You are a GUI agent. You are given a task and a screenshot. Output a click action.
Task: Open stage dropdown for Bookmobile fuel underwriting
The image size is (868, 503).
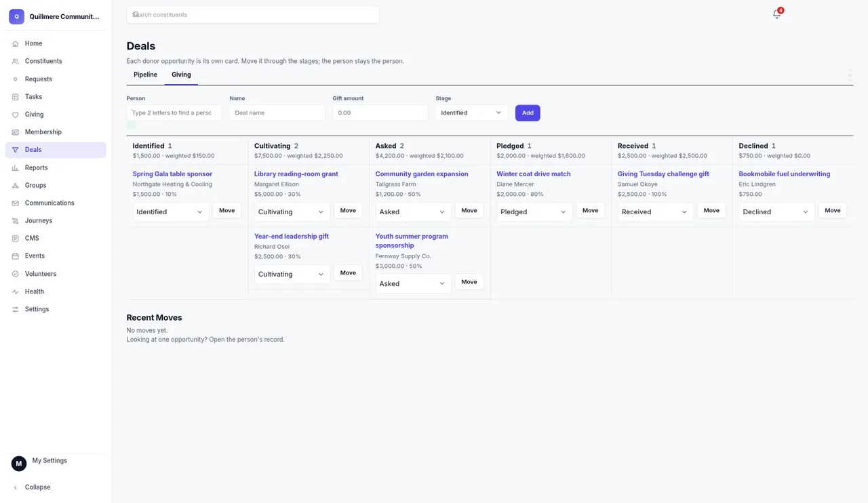point(777,212)
